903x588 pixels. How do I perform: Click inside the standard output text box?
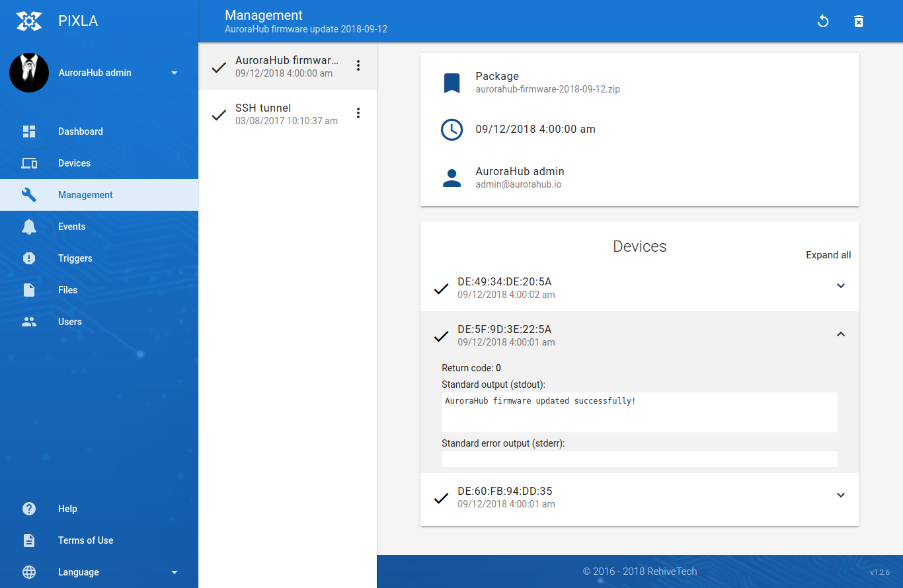pyautogui.click(x=639, y=413)
